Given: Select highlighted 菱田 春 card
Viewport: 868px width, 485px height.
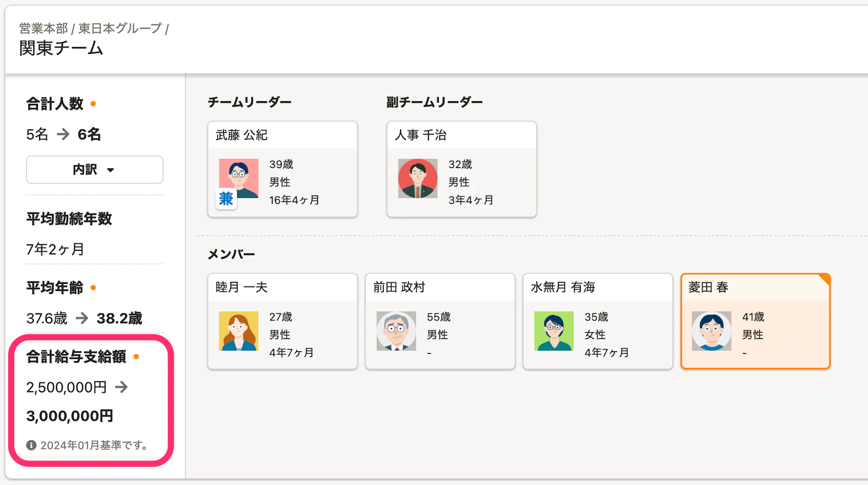Looking at the screenshot, I should [x=756, y=321].
